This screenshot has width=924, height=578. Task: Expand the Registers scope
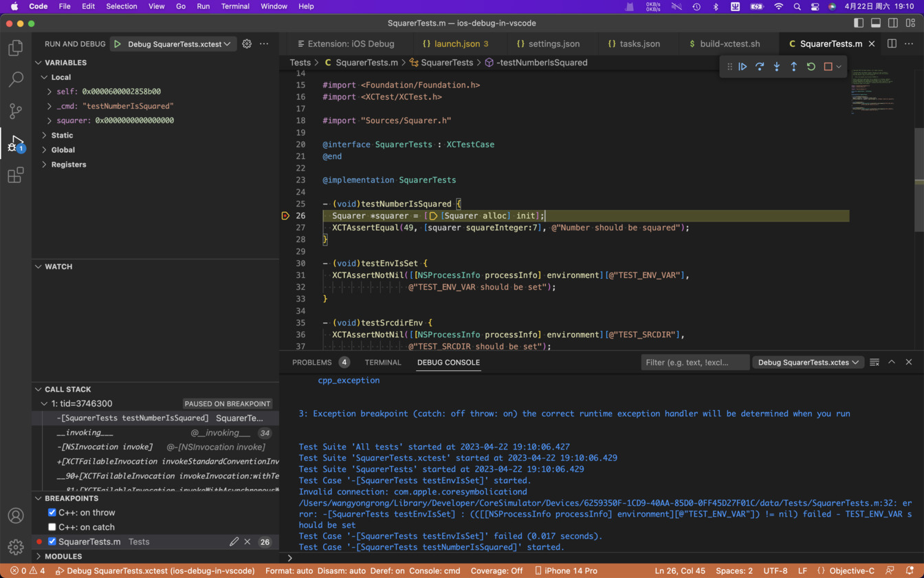pos(45,164)
